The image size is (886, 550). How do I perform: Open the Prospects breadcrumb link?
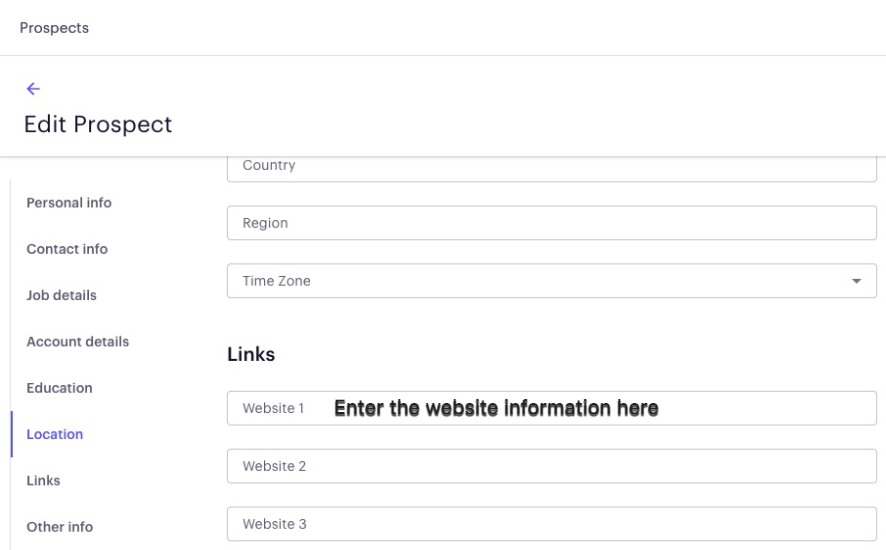pyautogui.click(x=54, y=28)
